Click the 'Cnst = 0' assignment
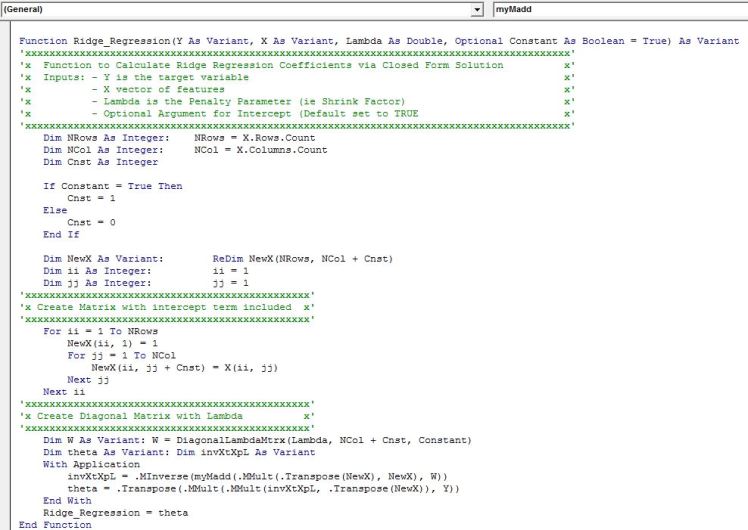 pyautogui.click(x=91, y=222)
